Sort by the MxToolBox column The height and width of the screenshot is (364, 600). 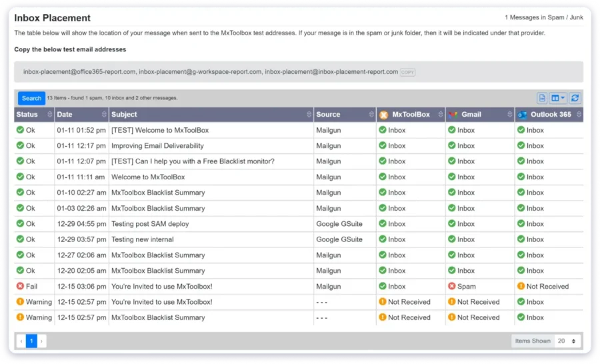coord(441,115)
